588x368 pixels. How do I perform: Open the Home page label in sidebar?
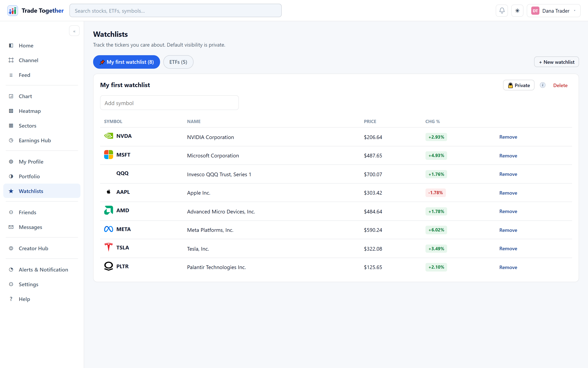coord(26,46)
